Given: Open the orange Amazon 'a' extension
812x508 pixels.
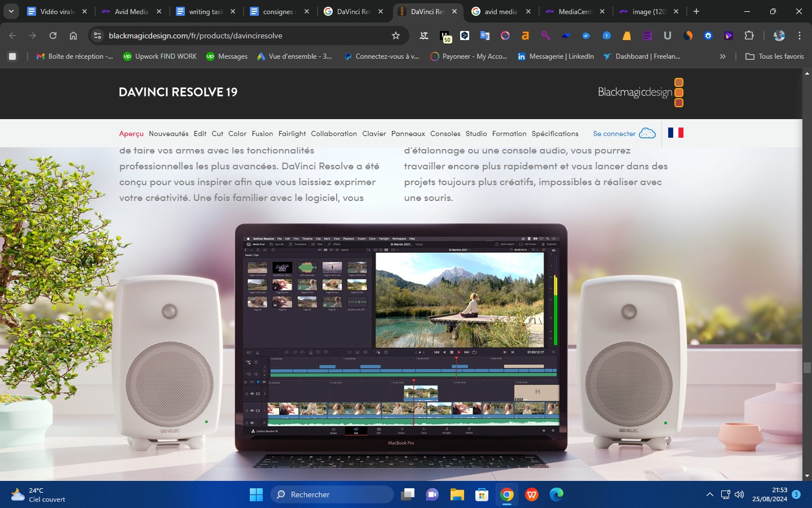Looking at the screenshot, I should [525, 36].
